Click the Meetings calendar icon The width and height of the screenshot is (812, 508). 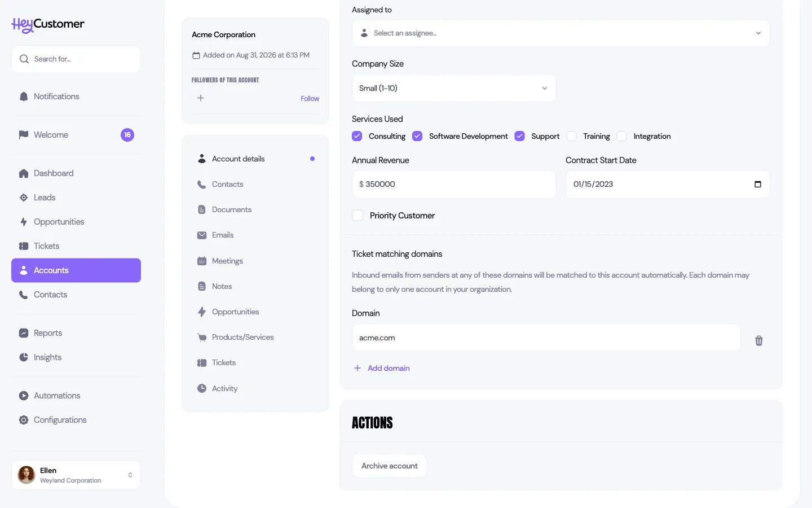[x=202, y=261]
